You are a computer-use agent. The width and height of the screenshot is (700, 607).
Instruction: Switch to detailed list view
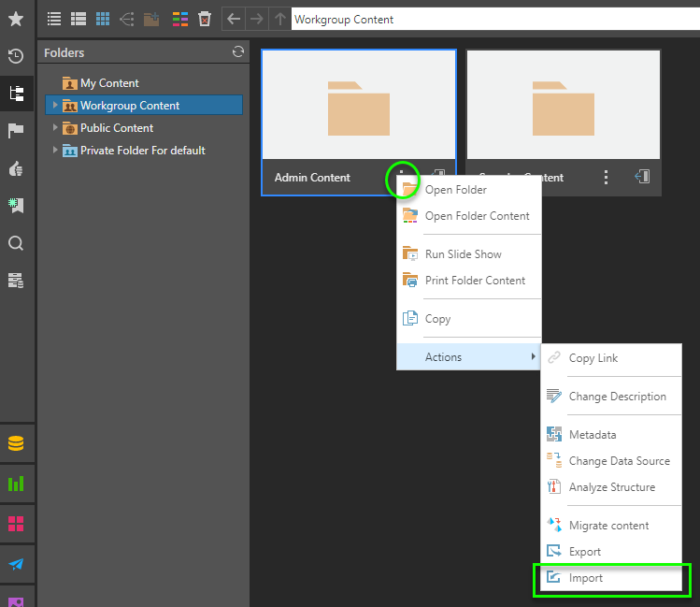79,19
